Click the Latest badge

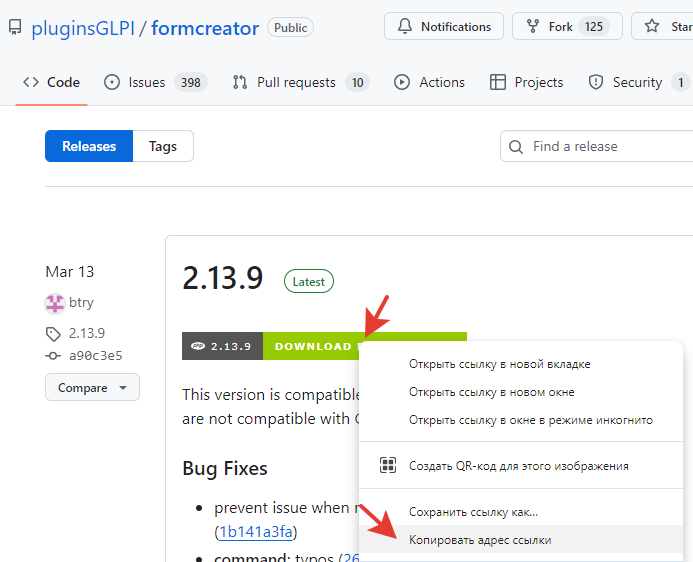point(308,281)
